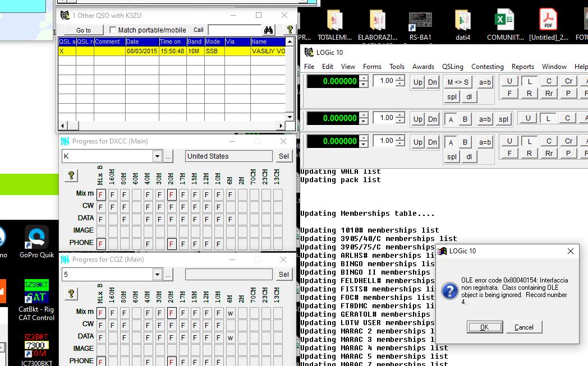
Task: Open the File menu in LOGic 10
Action: point(309,67)
